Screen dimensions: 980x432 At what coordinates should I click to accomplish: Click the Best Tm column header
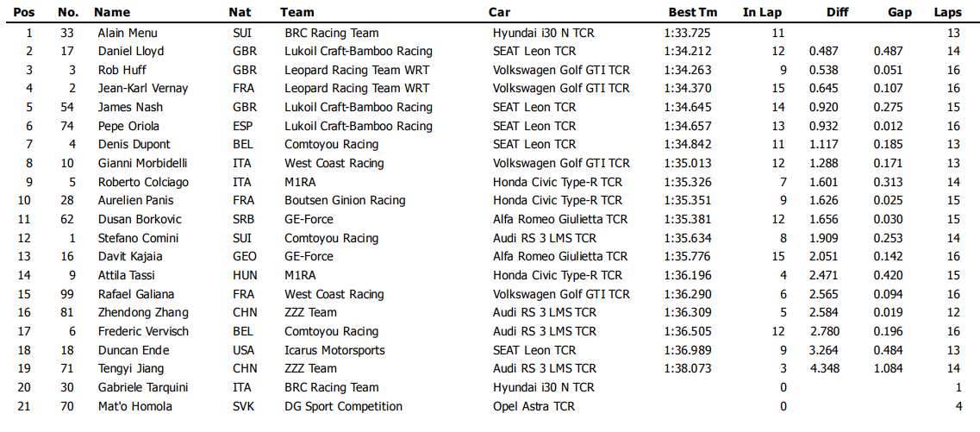692,12
